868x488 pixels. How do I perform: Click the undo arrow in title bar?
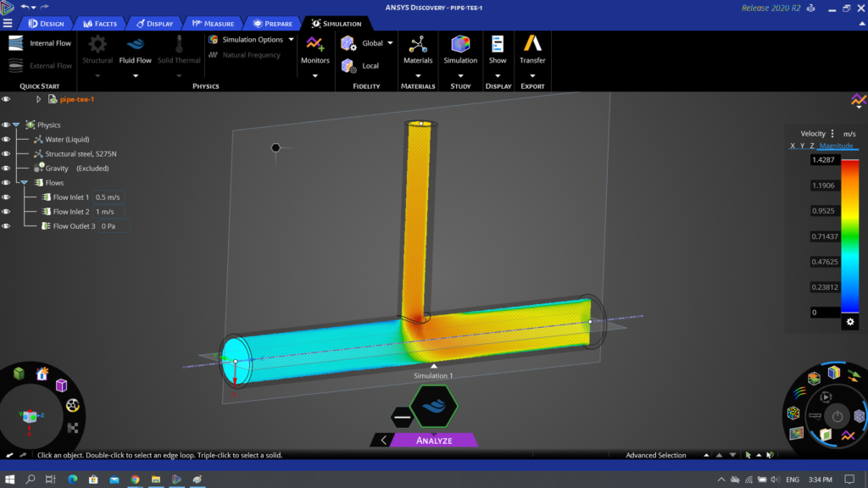point(25,7)
